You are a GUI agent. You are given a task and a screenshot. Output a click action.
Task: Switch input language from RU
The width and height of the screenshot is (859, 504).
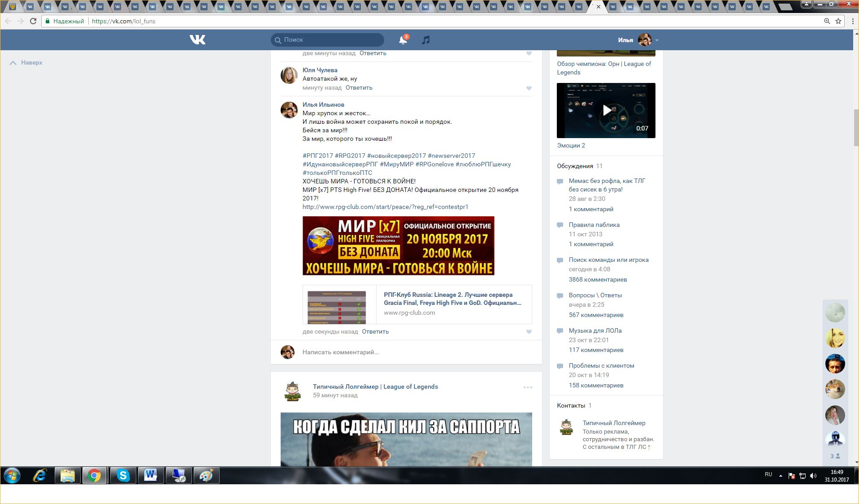click(x=768, y=474)
